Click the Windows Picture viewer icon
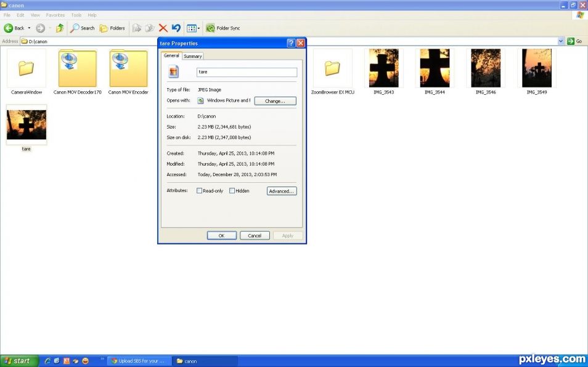The height and width of the screenshot is (367, 588). pos(201,100)
